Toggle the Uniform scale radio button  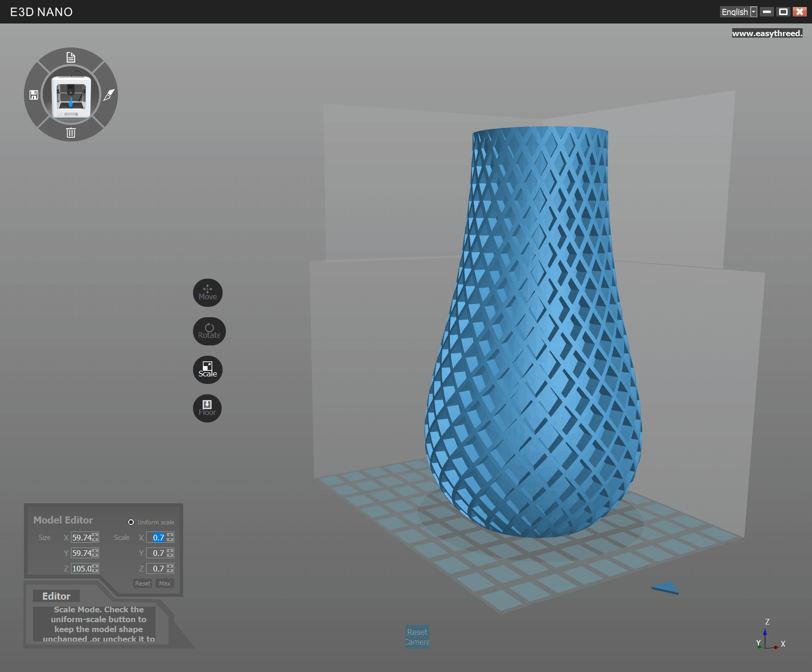tap(131, 522)
